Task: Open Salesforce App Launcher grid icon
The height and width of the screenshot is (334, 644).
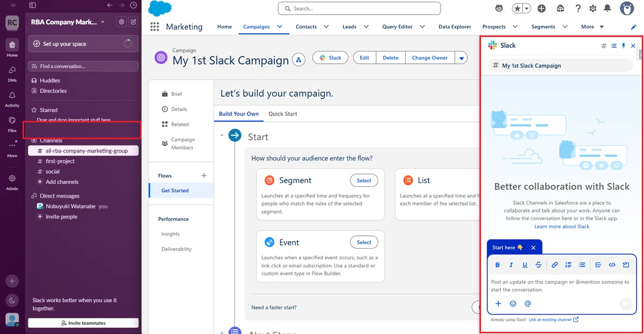Action: pyautogui.click(x=155, y=27)
